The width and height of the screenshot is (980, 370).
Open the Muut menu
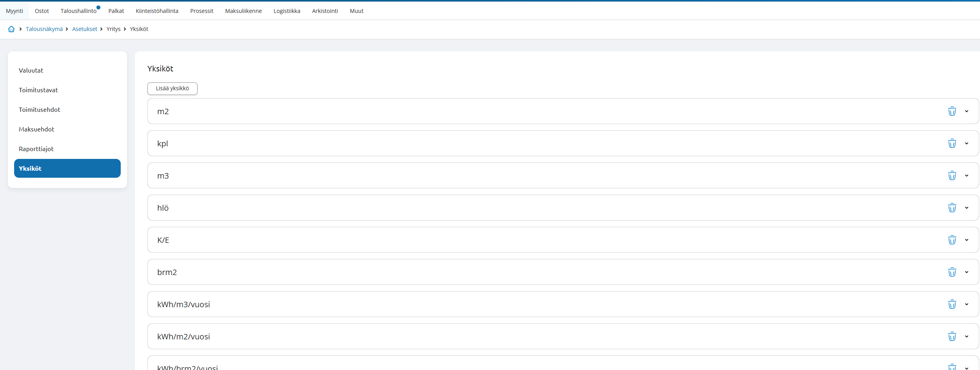coord(357,11)
